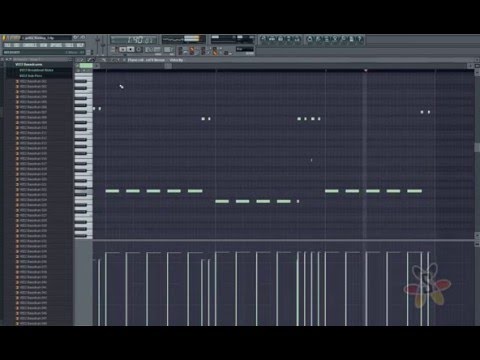Show the playlist via shortcut icon
480x360 pixels.
[x=263, y=39]
